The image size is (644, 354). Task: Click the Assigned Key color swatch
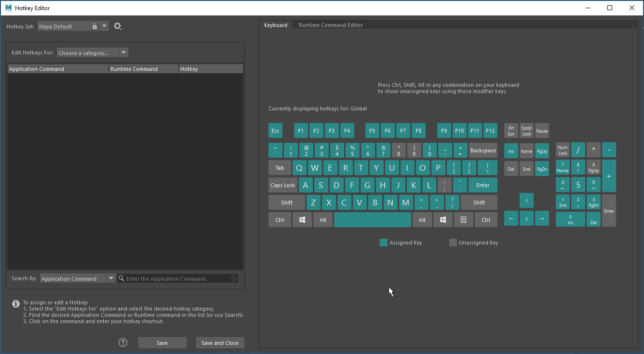point(384,243)
